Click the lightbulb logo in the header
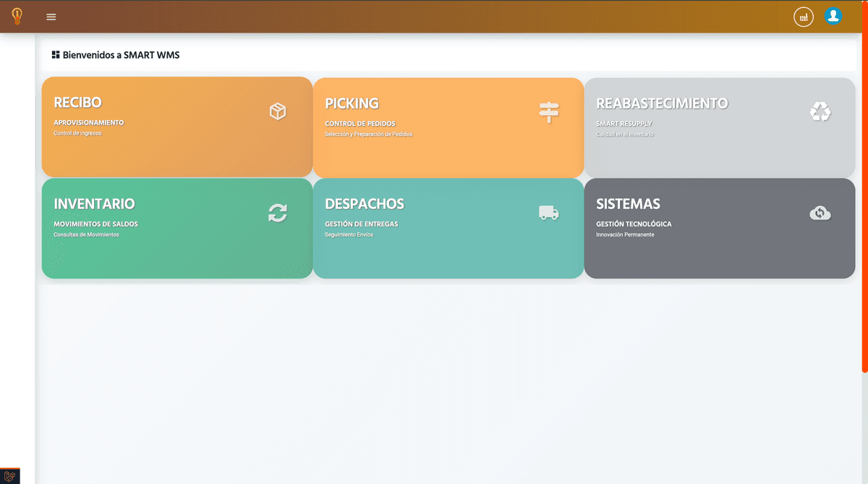Viewport: 868px width, 484px height. 17,16
